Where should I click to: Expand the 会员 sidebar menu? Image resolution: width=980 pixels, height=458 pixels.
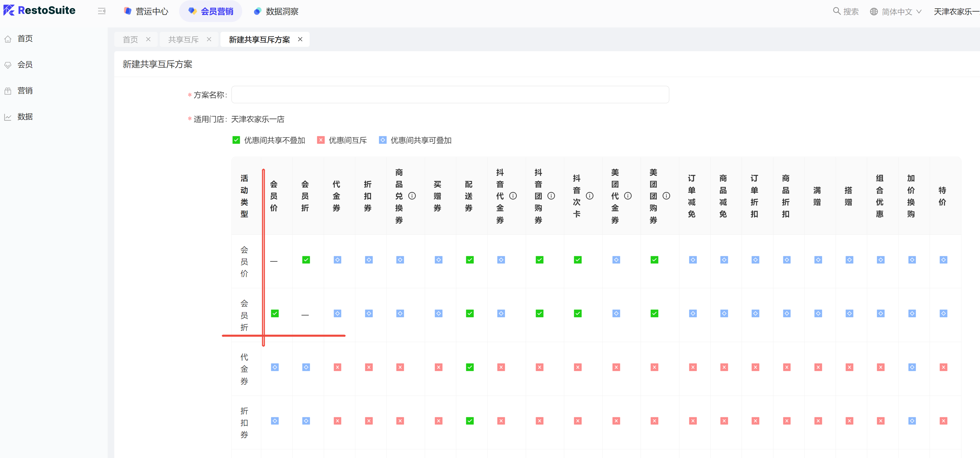point(25,64)
